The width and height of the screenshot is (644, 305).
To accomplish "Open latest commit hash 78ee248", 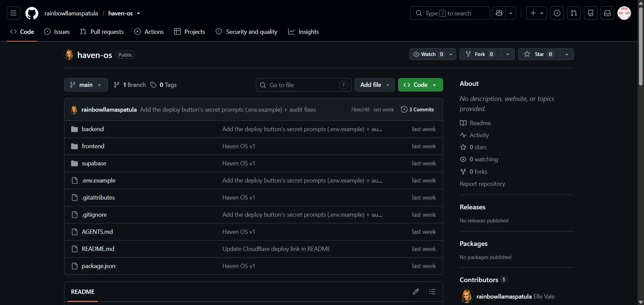I will point(360,110).
